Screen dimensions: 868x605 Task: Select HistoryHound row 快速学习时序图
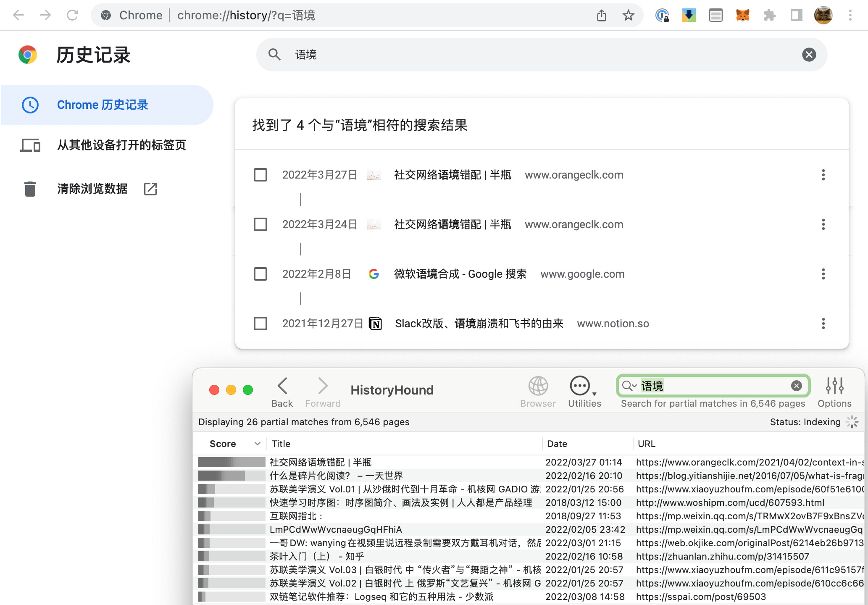[529, 502]
